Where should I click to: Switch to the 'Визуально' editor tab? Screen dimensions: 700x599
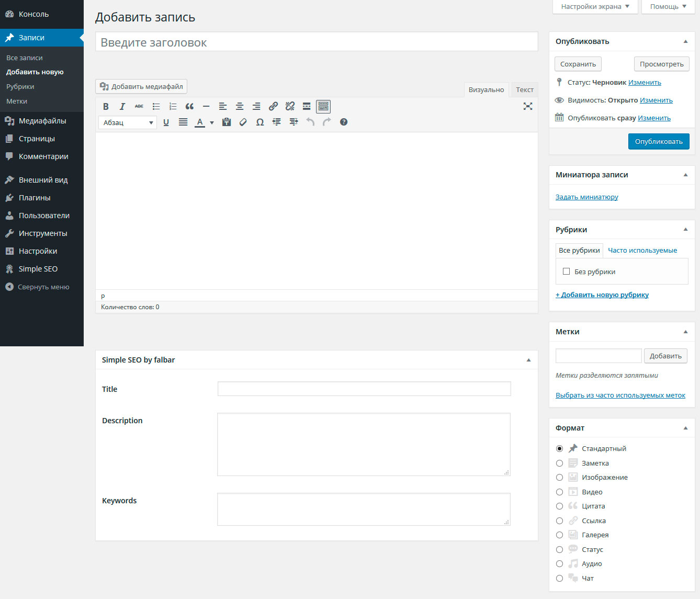pyautogui.click(x=486, y=89)
